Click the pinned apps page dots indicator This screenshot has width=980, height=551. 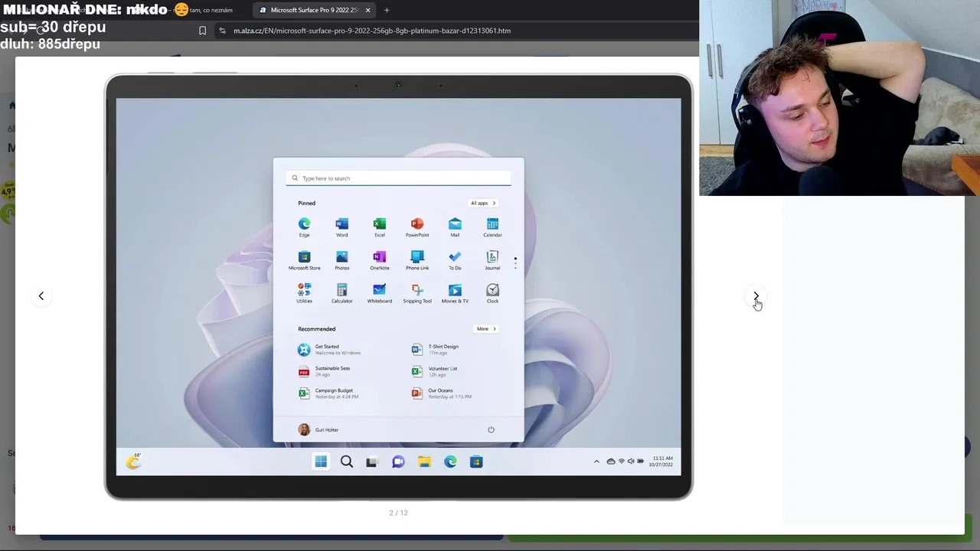pos(515,262)
